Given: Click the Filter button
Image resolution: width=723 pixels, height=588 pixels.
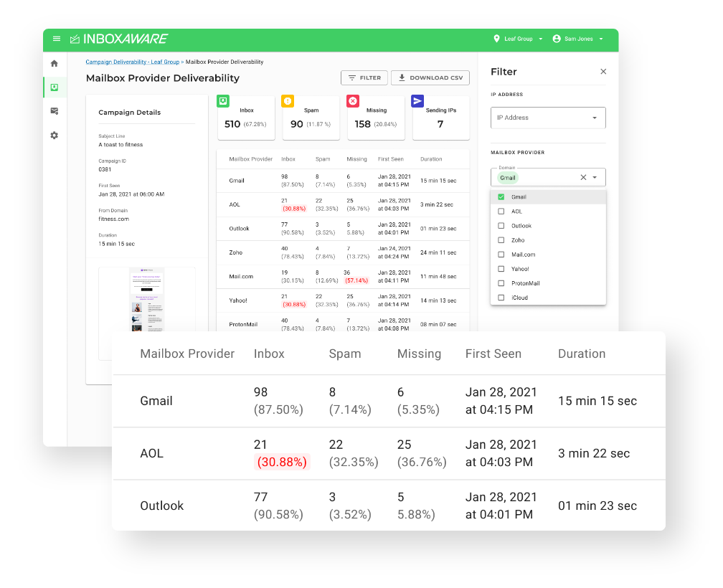Looking at the screenshot, I should (364, 77).
